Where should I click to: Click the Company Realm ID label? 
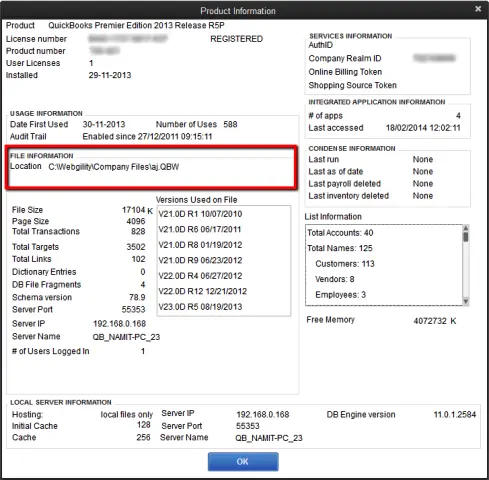345,58
